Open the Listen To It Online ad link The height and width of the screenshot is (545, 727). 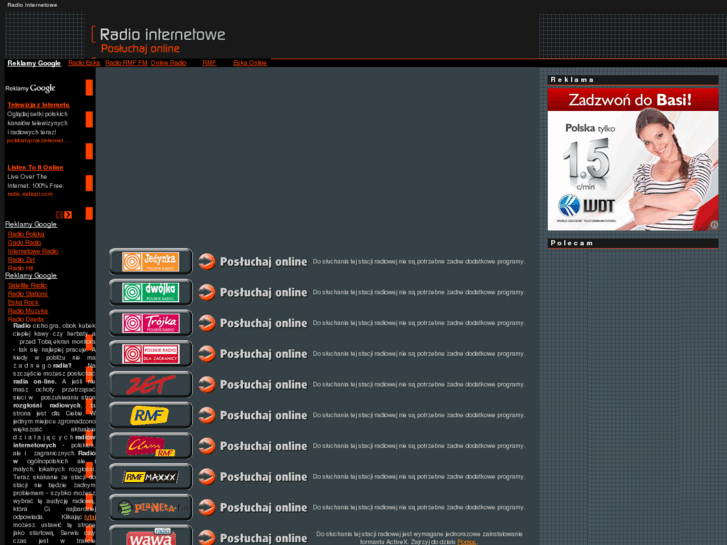click(x=35, y=168)
